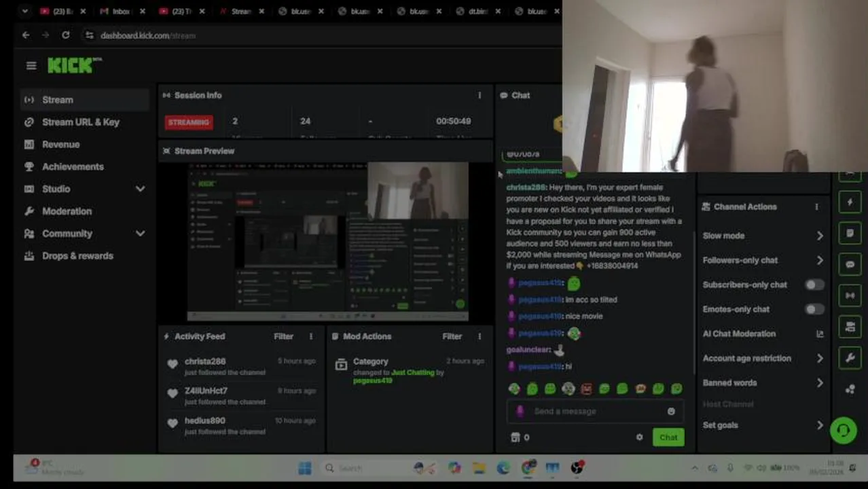Select christa286 follow entry in Activity Feed
868x489 pixels.
tap(241, 366)
